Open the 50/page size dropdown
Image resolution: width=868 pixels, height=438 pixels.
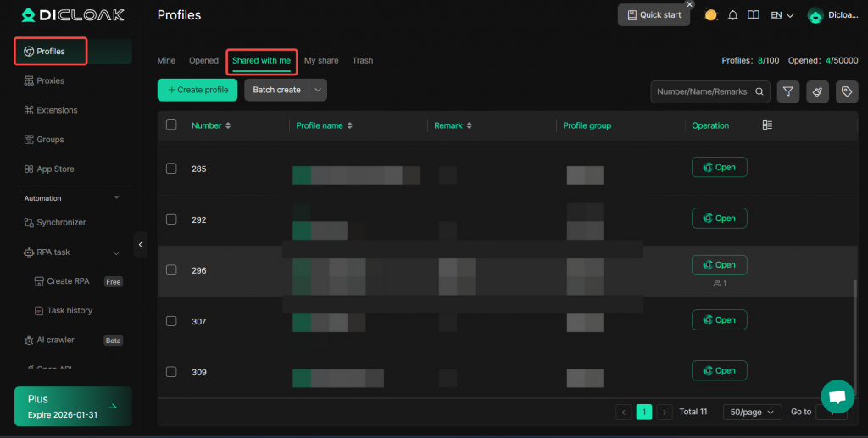[x=752, y=412]
